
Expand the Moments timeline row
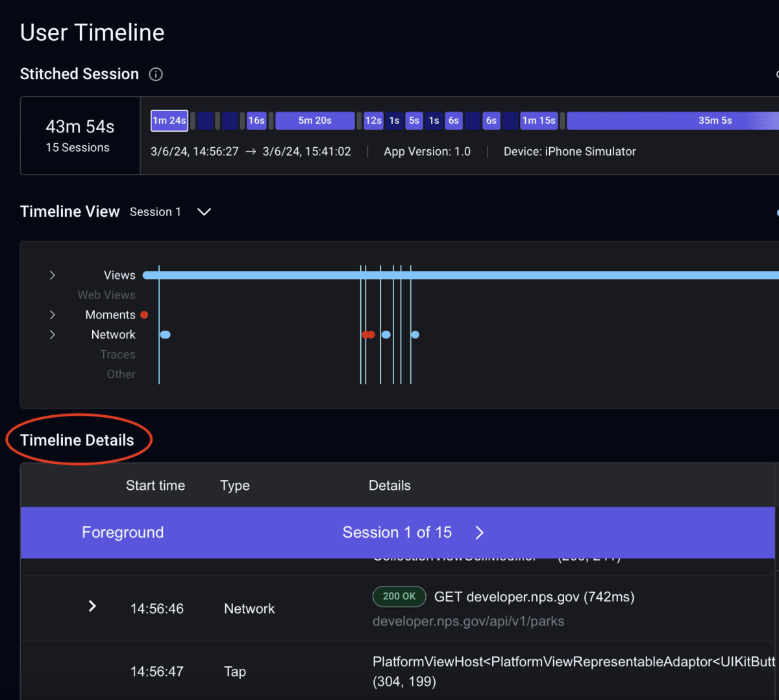coord(53,315)
